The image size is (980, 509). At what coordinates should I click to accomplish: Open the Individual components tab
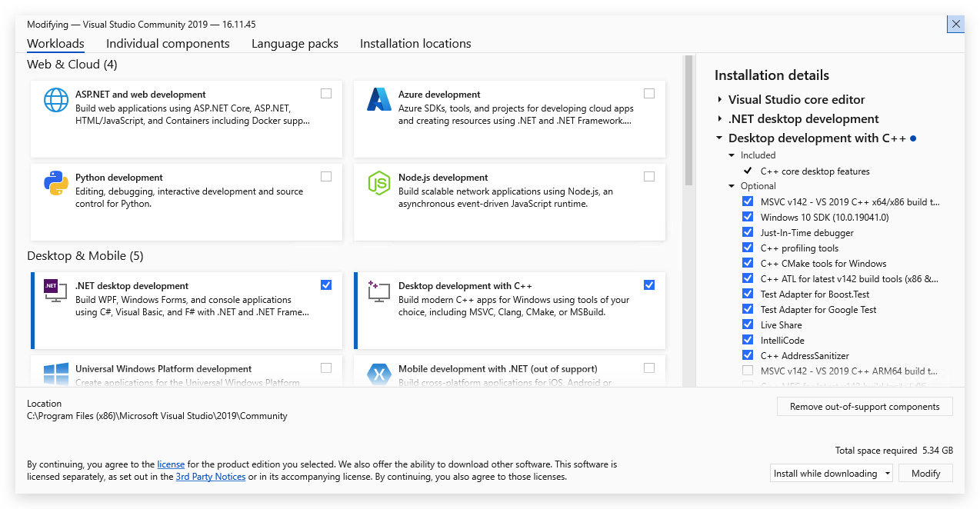point(168,44)
